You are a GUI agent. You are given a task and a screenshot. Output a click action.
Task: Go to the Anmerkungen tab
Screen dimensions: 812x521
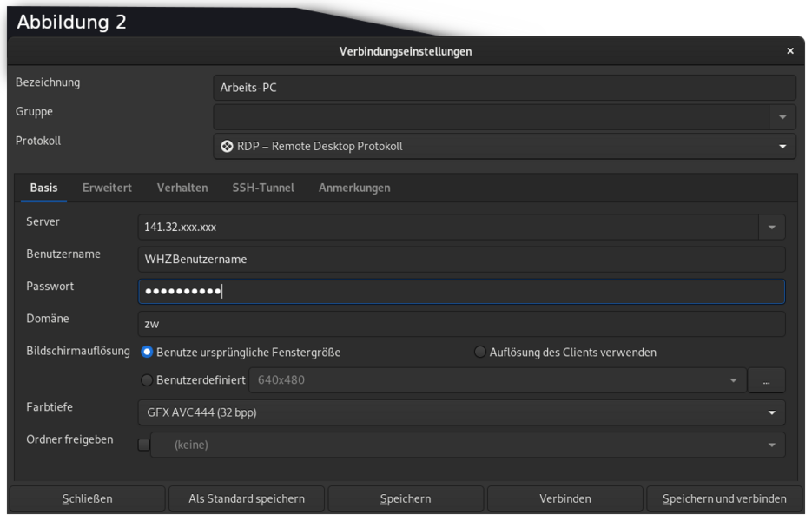354,188
